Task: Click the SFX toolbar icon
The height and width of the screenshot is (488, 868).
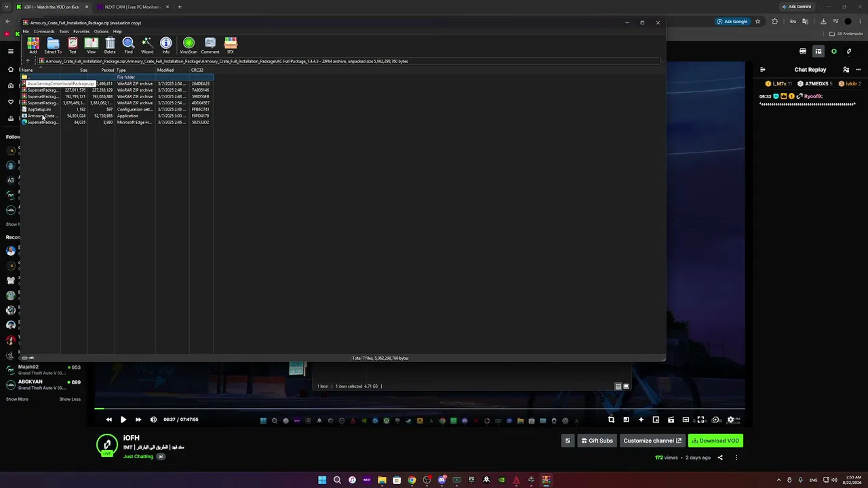Action: point(231,45)
